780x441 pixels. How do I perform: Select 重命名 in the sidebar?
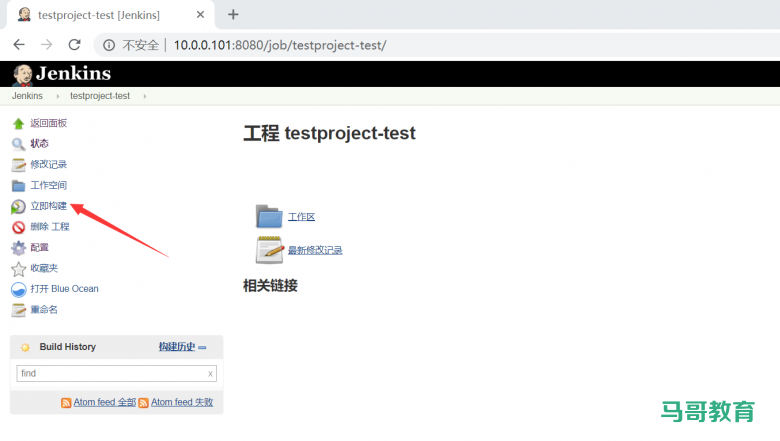point(44,309)
